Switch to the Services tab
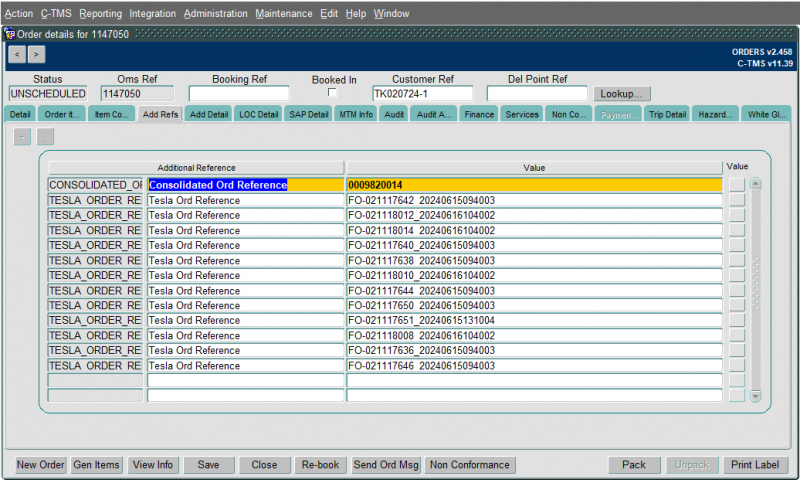Screen dimensions: 800x483 click(522, 114)
